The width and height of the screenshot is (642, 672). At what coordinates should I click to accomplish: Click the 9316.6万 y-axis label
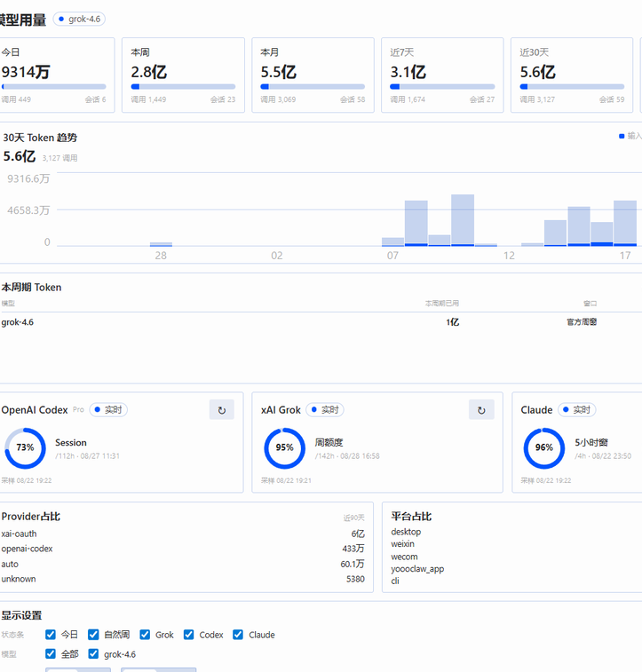point(28,178)
